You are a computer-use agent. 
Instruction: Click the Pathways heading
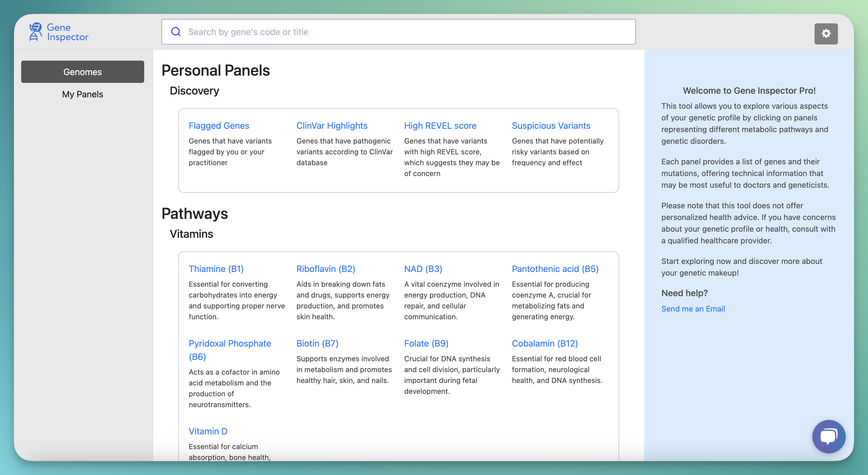click(x=195, y=213)
